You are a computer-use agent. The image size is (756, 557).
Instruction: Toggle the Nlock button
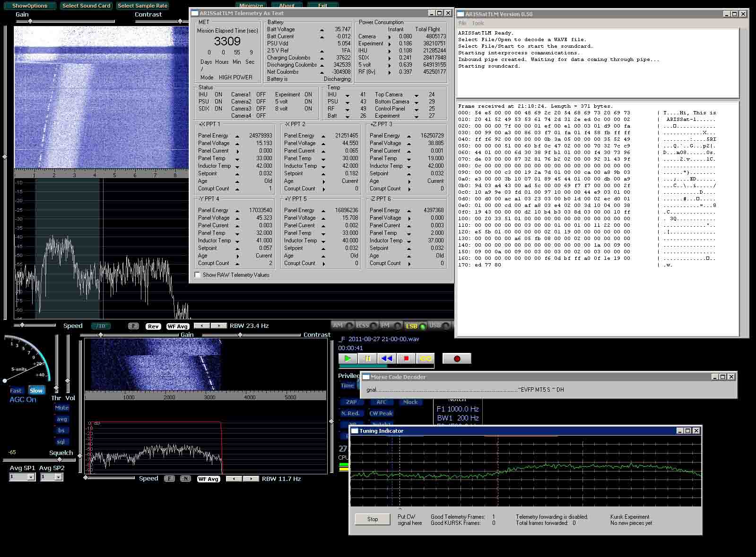(x=410, y=402)
